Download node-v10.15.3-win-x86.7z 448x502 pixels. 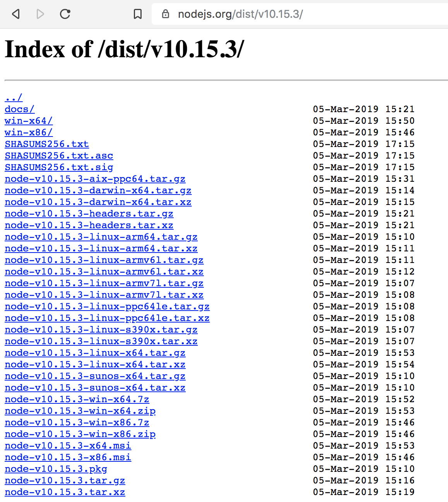pos(77,422)
